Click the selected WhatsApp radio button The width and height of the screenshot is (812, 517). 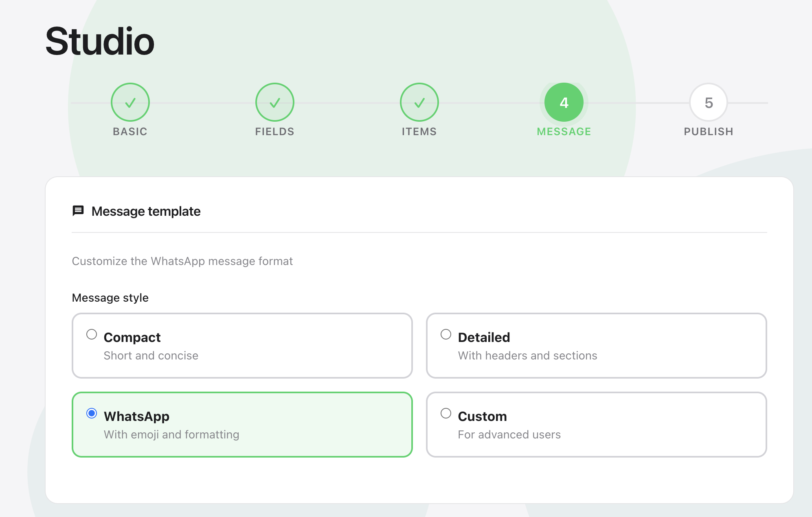pyautogui.click(x=92, y=413)
